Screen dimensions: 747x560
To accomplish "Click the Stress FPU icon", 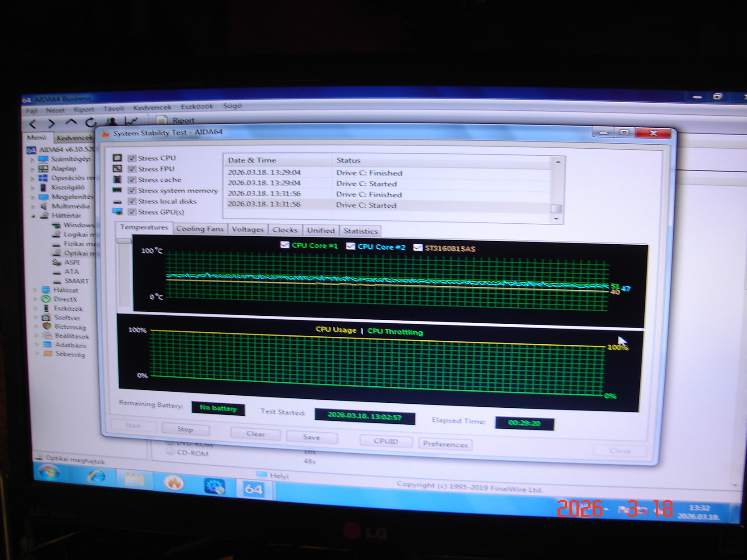I will click(117, 169).
